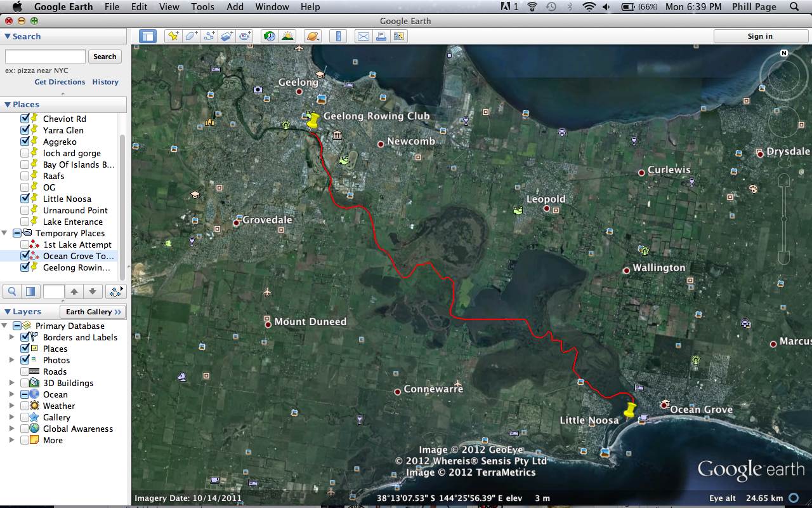
Task: Open the Tools menu
Action: 202,7
